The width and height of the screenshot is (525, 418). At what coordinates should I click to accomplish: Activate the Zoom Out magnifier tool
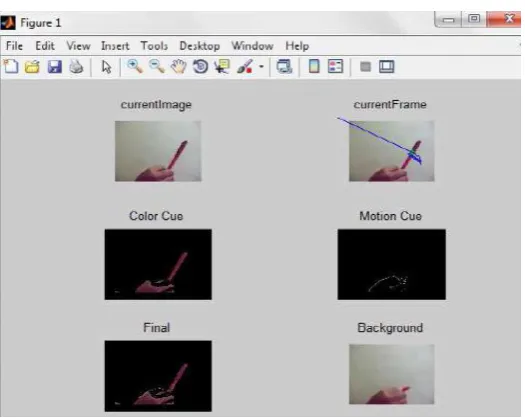pos(157,66)
